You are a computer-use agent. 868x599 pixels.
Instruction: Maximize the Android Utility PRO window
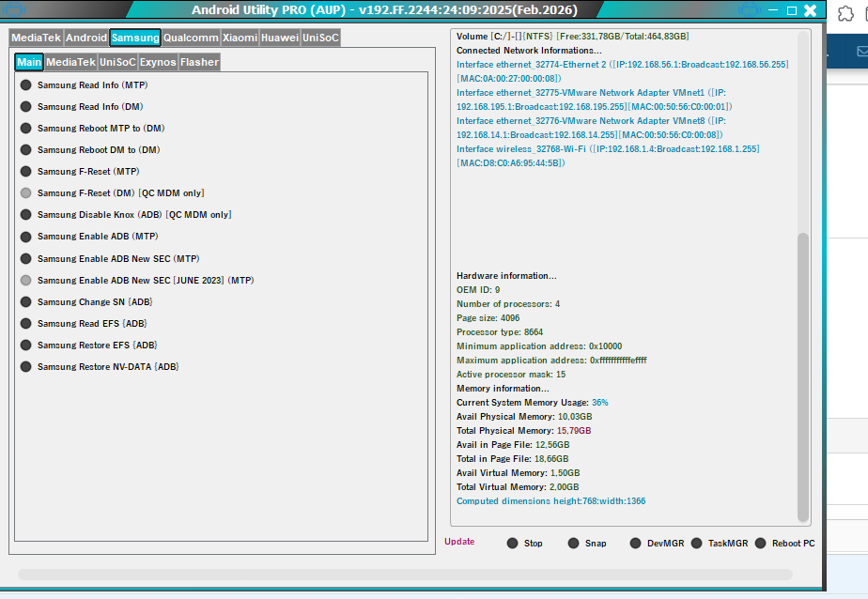point(792,10)
